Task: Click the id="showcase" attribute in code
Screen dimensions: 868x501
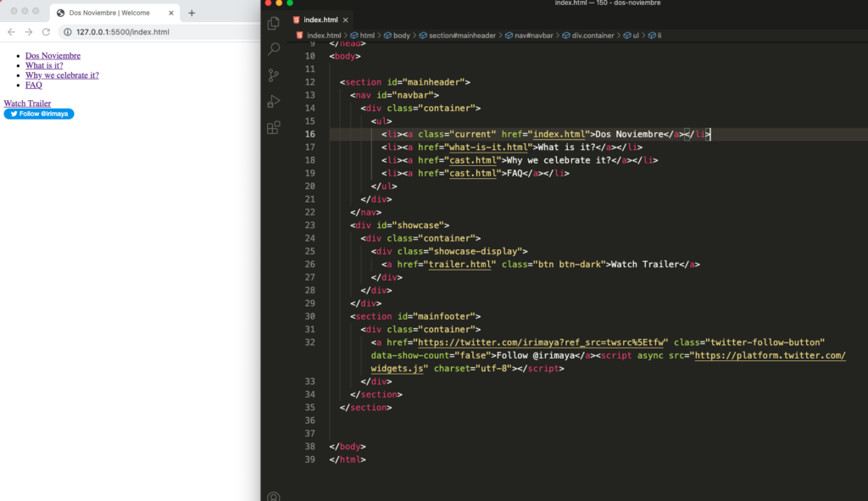Action: 410,225
